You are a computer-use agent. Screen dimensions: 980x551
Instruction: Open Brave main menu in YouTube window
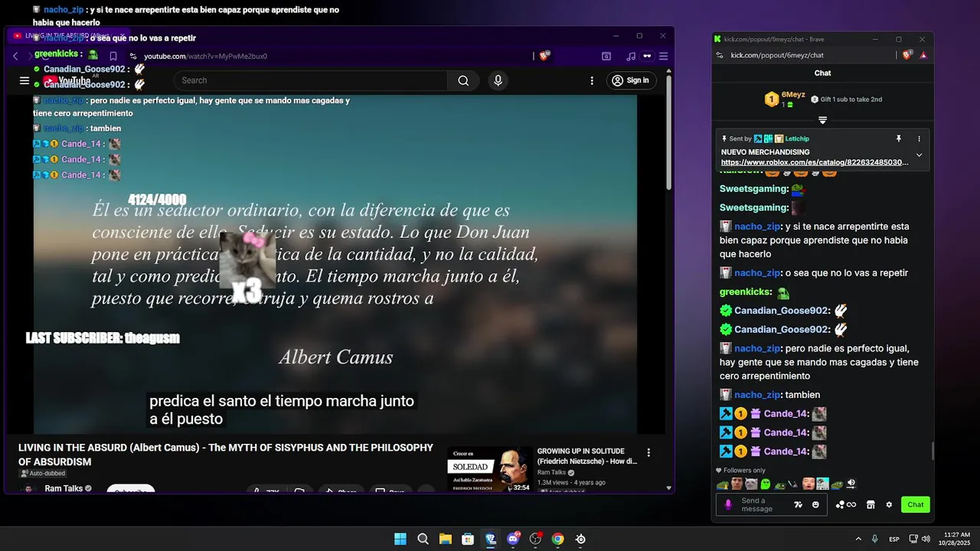click(663, 56)
